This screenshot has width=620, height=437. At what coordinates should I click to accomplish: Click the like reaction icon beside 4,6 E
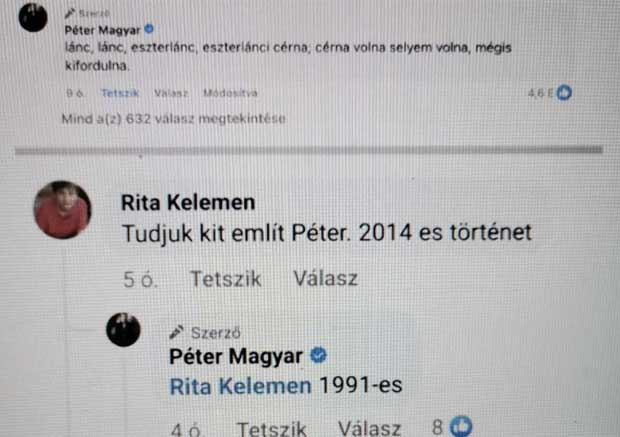(564, 93)
